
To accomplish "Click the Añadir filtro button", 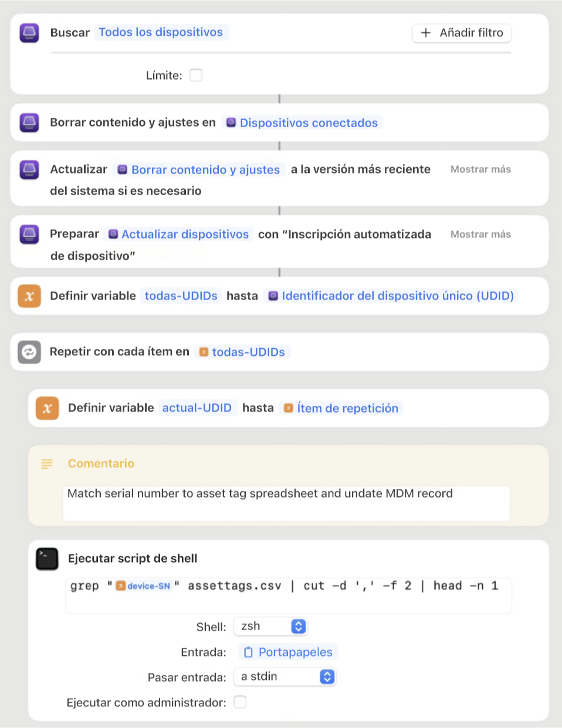I will click(x=461, y=33).
